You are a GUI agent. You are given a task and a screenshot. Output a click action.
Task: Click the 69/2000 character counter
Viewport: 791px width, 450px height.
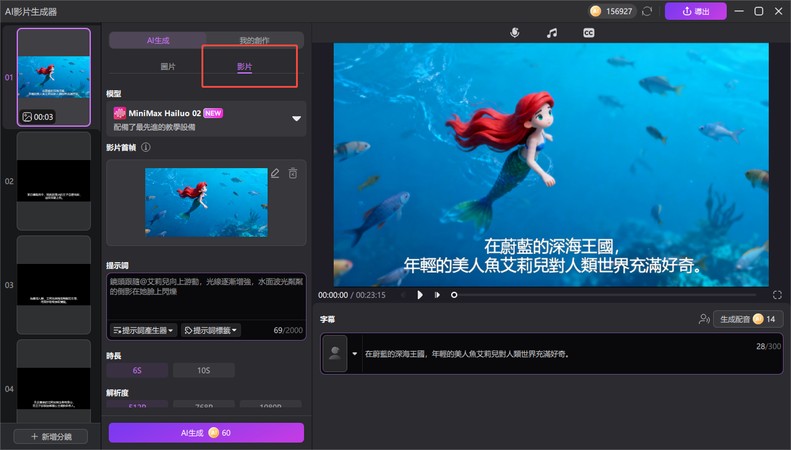(288, 330)
